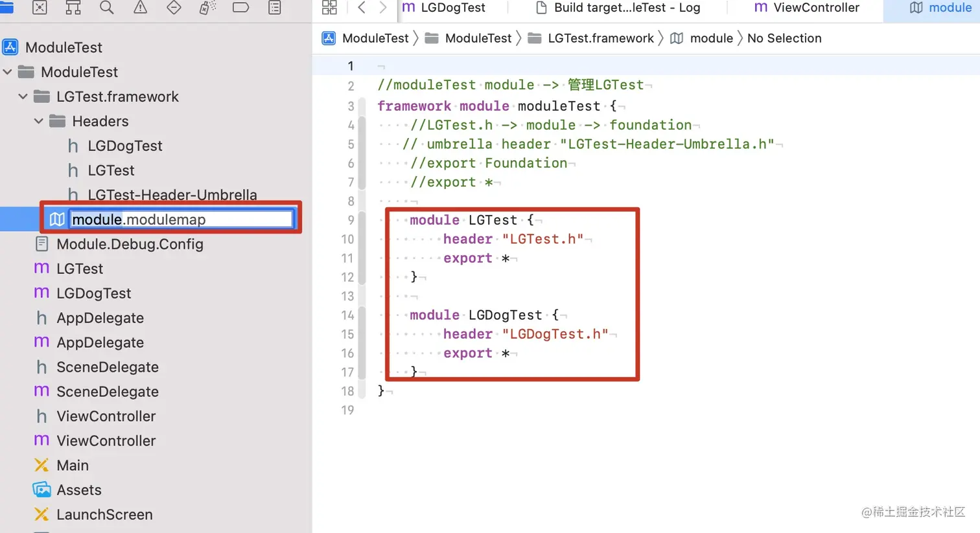Open the breakpoint navigator icon

[x=241, y=8]
